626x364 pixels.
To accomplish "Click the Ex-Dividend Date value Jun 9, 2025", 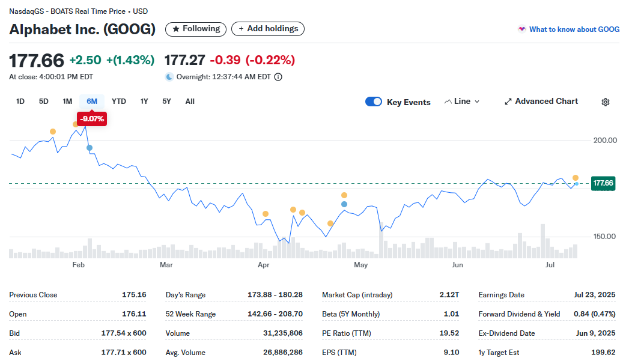I will point(595,333).
